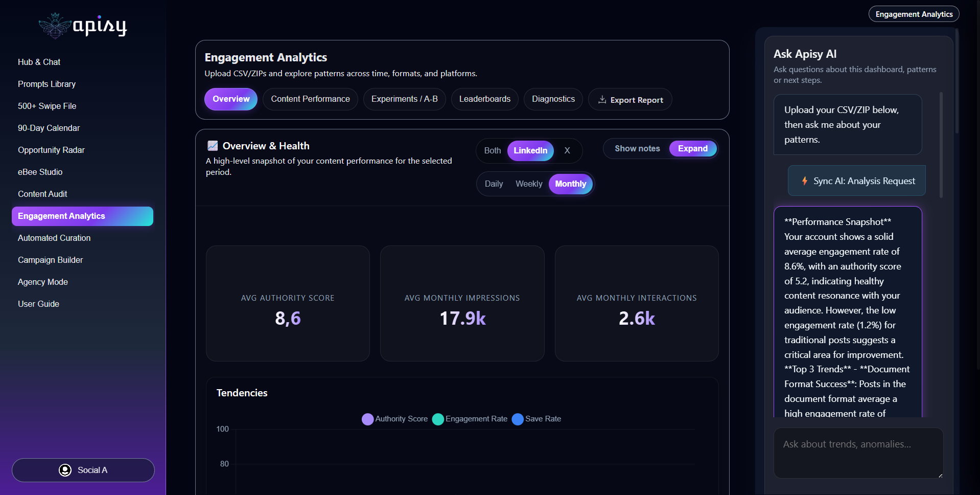This screenshot has height=495, width=980.
Task: Switch period to Daily
Action: click(x=494, y=184)
